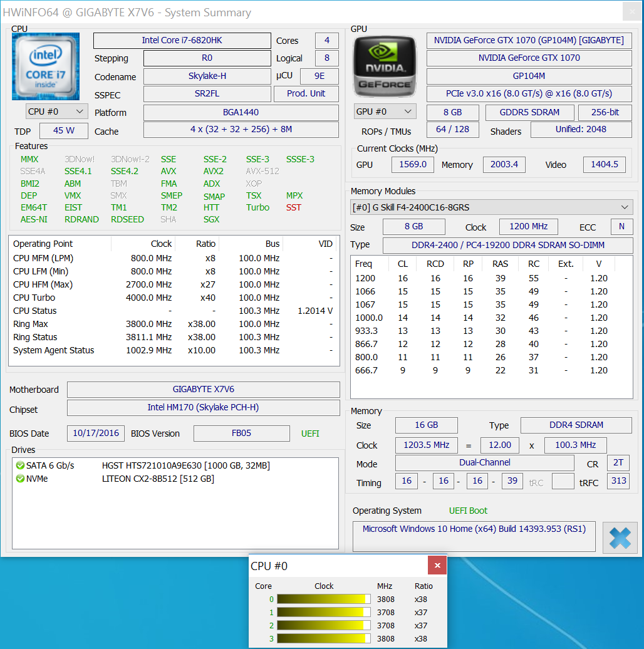
Task: Click the GPU clock 1569.0 value
Action: click(x=413, y=165)
